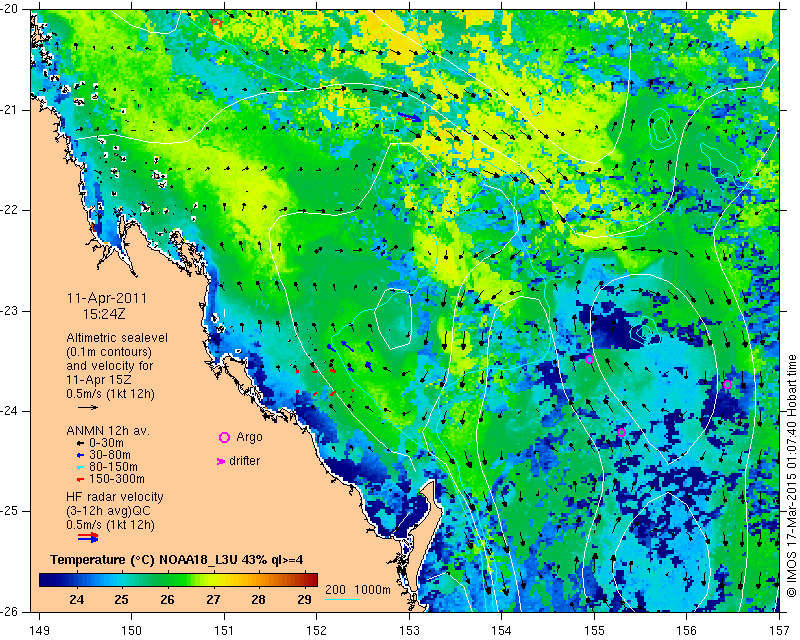
Task: Click the magenta Argo legend circle
Action: pos(224,437)
